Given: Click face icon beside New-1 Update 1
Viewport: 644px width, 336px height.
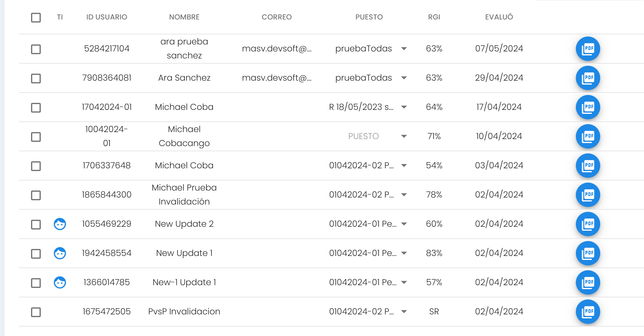Looking at the screenshot, I should pyautogui.click(x=60, y=282).
